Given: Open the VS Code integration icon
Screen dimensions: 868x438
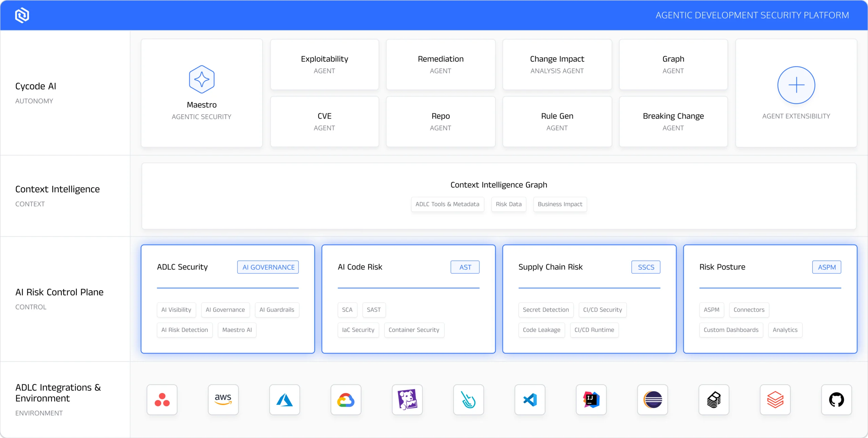Looking at the screenshot, I should pos(530,400).
